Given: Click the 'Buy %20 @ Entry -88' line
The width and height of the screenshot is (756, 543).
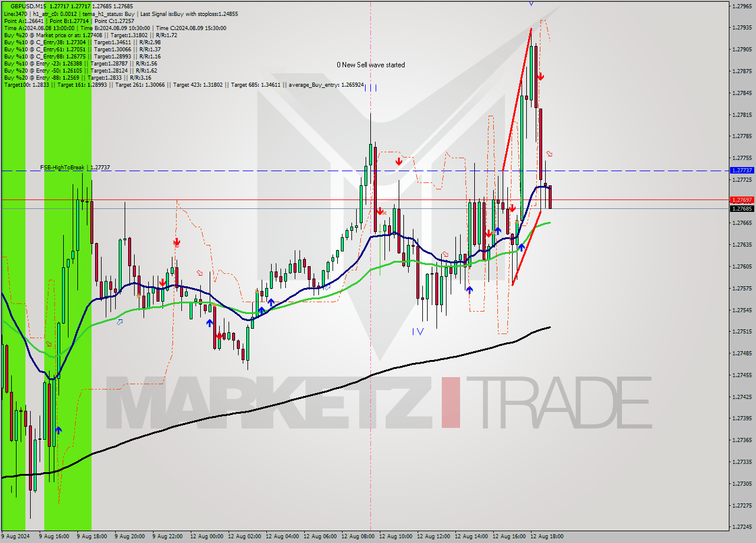Looking at the screenshot, I should [x=77, y=77].
